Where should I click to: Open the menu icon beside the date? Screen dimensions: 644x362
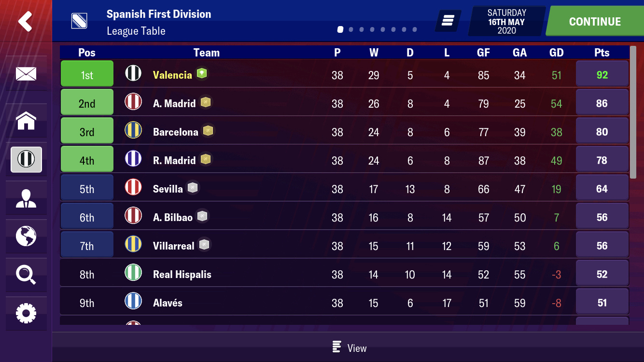pos(448,21)
